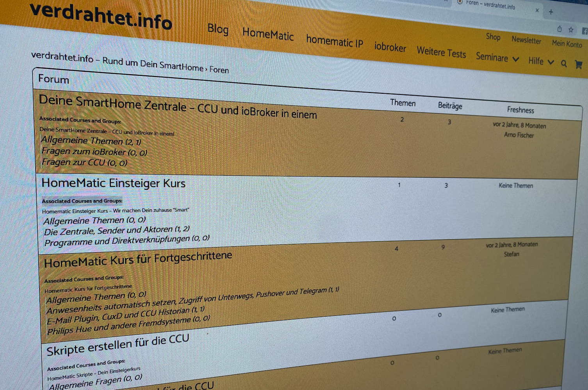Click Themen count 4 for Kurs für Fortgeschrittene
The image size is (588, 390).
(396, 249)
